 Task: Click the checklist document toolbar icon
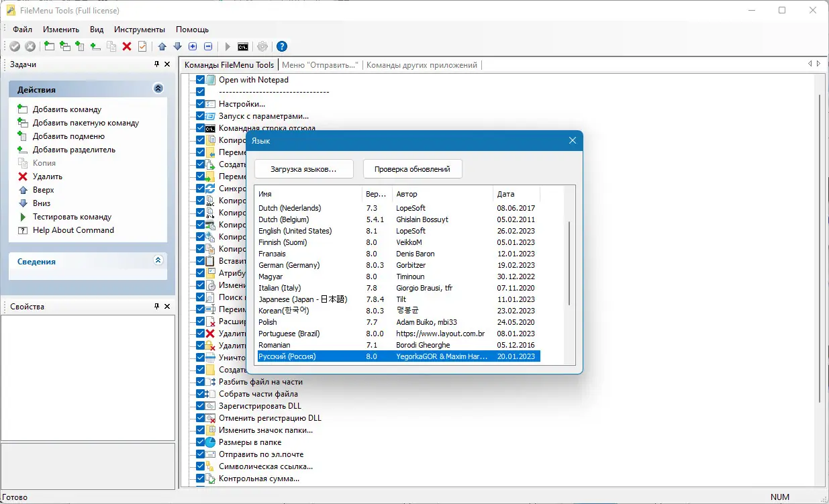click(x=142, y=46)
